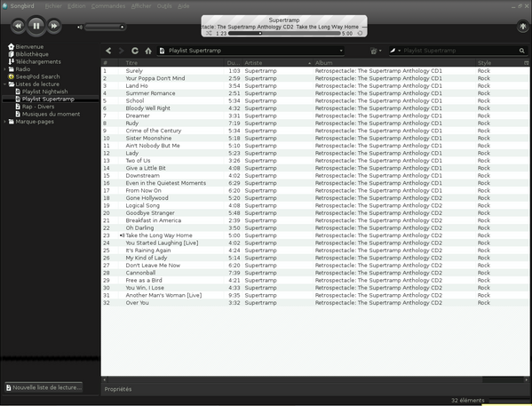This screenshot has height=406, width=532.
Task: Toggle repeat mode beside the 5:00 time
Action: (361, 33)
